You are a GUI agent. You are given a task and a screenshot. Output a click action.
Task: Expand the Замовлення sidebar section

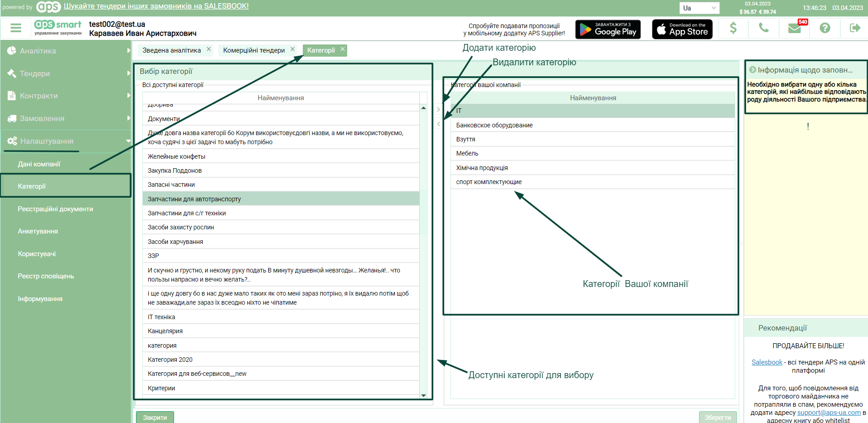tap(66, 118)
